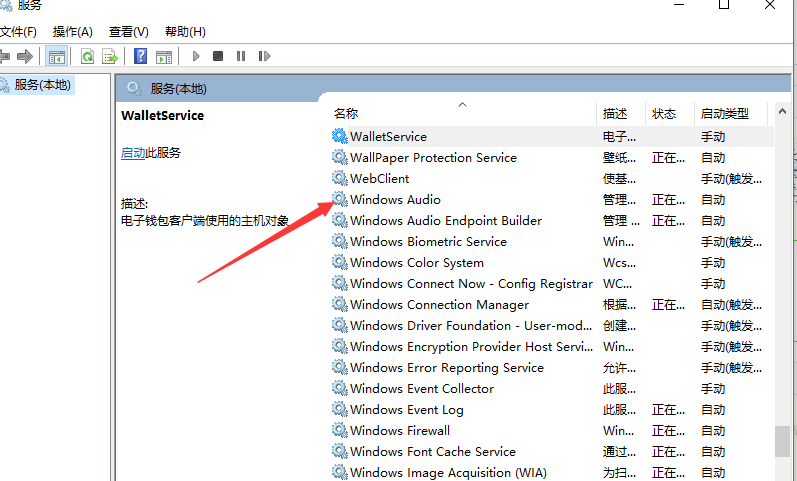
Task: Click 自动(触发... of Windows Connection Manager
Action: [731, 305]
